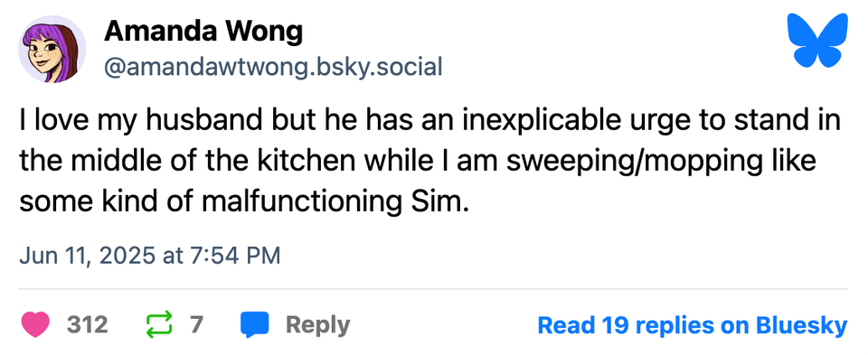The image size is (868, 355).
Task: Click the Amanda Wong display name
Action: click(x=203, y=32)
